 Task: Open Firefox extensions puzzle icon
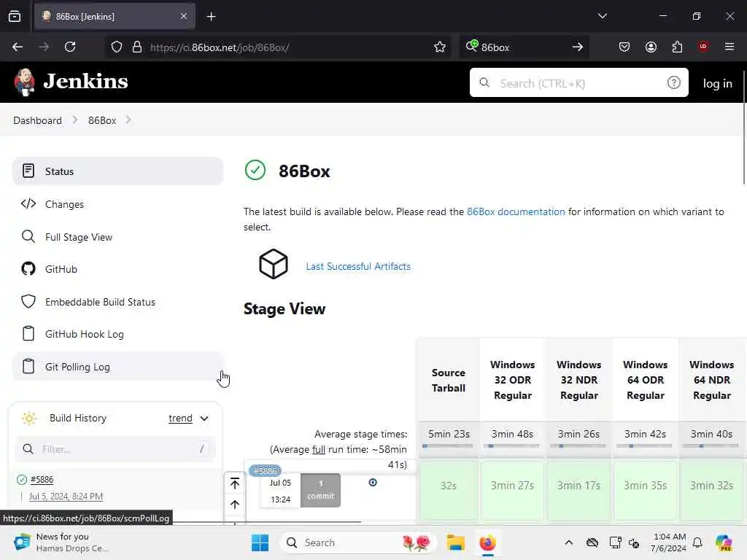point(677,47)
